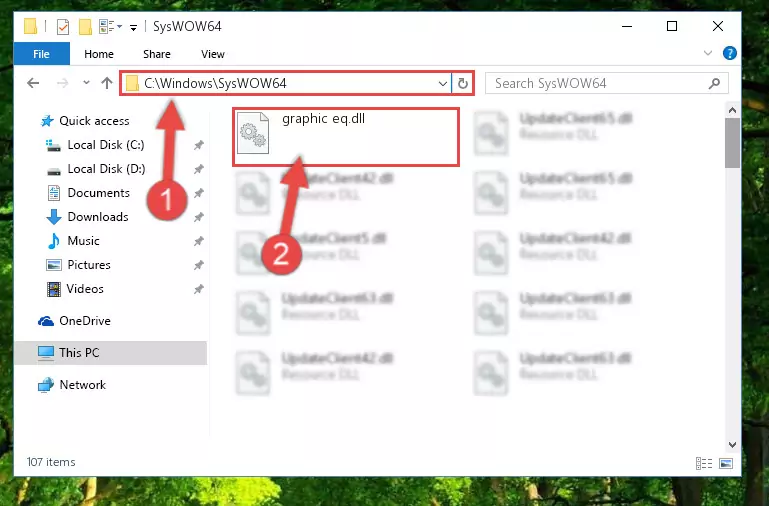This screenshot has height=506, width=769.
Task: Select This PC in navigation pane
Action: click(78, 353)
